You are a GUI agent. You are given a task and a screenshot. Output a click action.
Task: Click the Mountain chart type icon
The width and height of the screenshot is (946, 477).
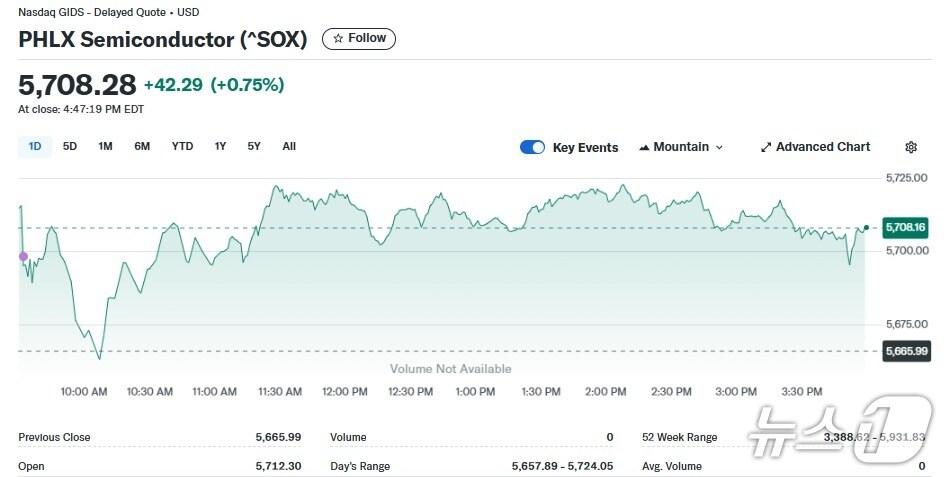tap(644, 147)
